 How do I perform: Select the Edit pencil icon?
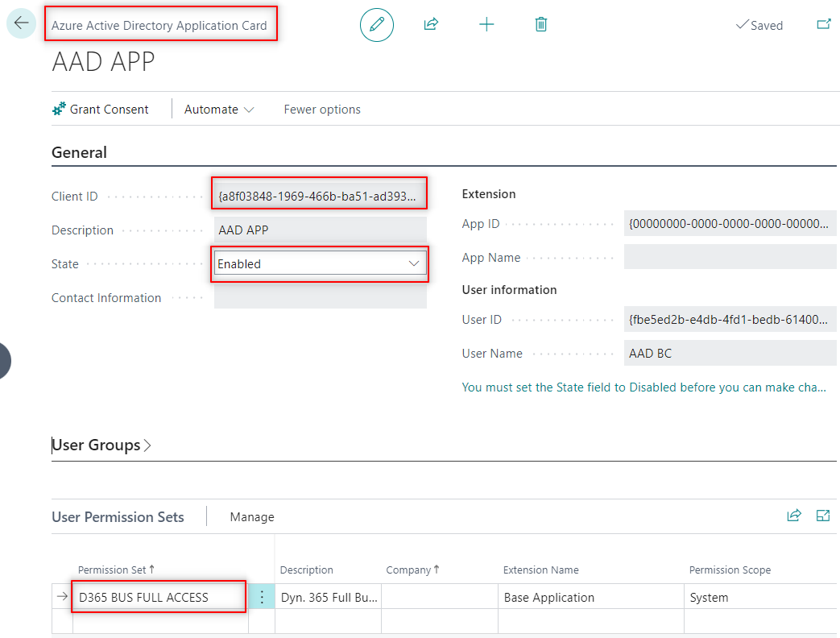(376, 24)
